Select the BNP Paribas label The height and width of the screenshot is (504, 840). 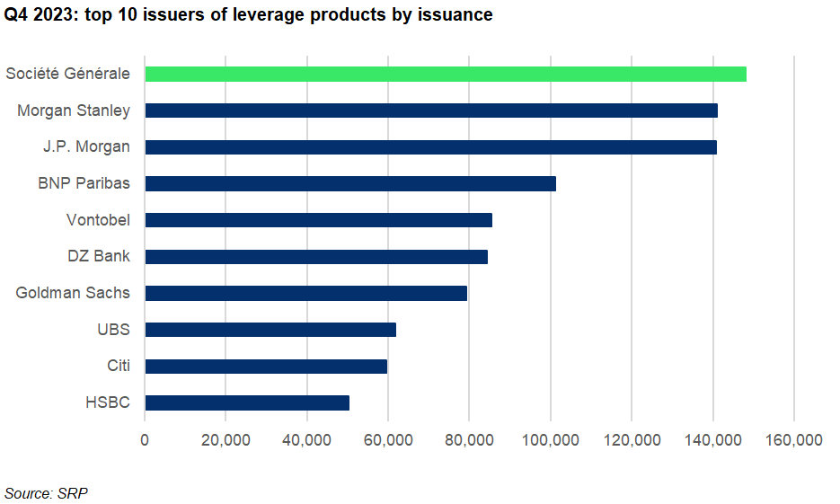point(84,183)
